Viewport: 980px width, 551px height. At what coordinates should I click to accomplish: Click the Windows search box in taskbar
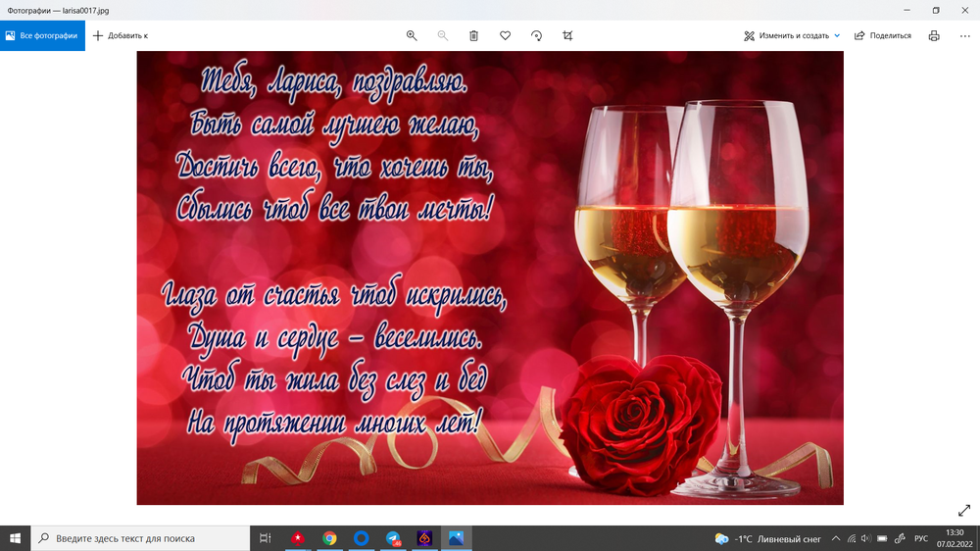tap(142, 538)
